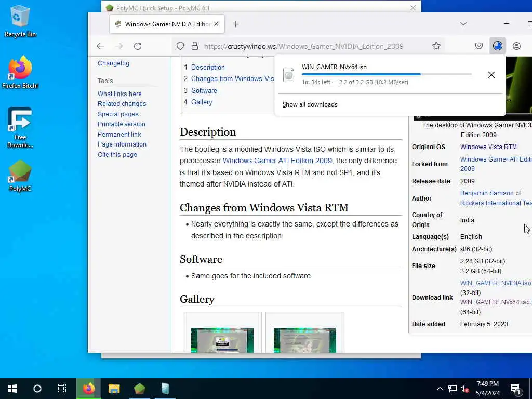
Task: Open Permanent link in Tools
Action: pos(119,135)
